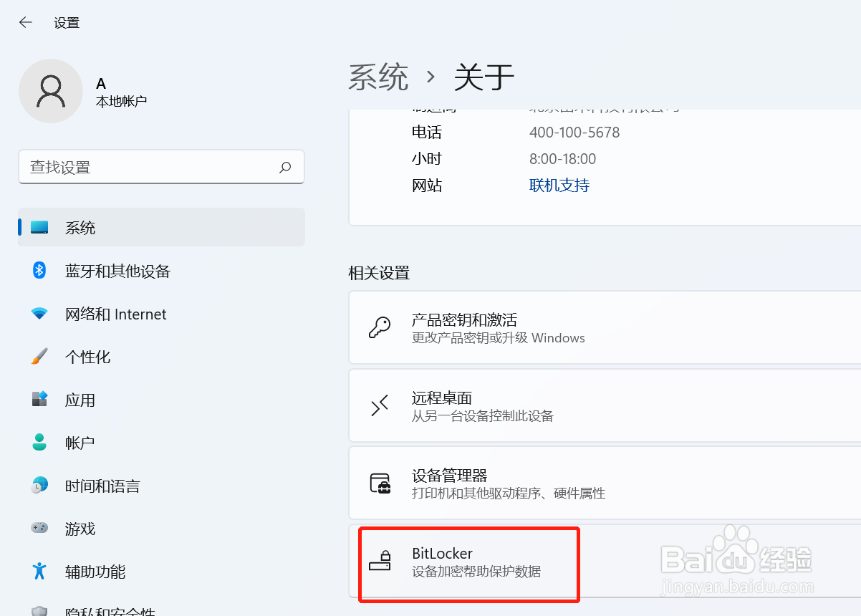861x616 pixels.
Task: Open 个性化 settings
Action: [162, 357]
